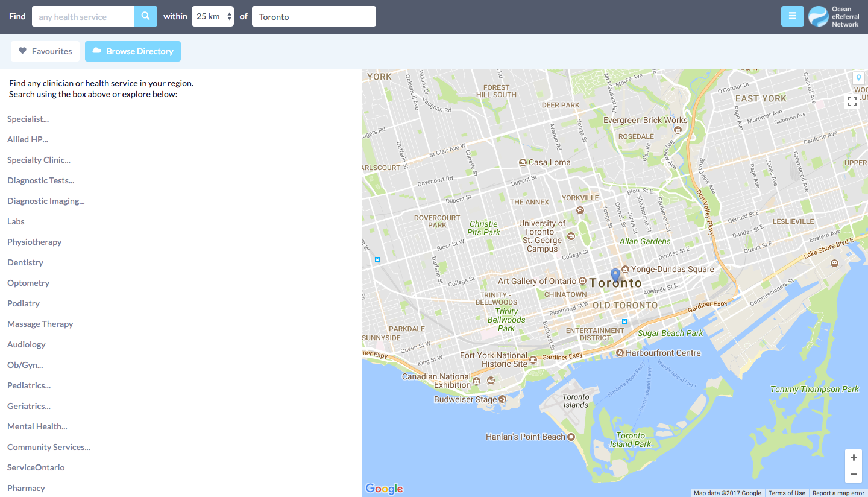Select the Browse Directory tab
The image size is (868, 497).
point(133,51)
